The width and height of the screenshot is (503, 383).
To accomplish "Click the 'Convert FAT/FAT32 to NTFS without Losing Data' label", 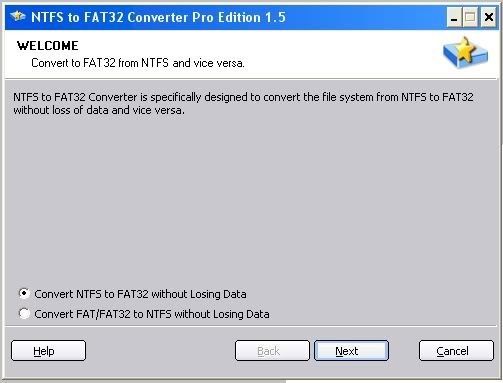I will [152, 314].
